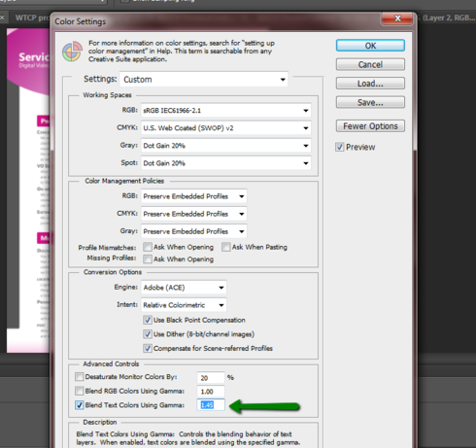Enable Desaturate Monitor Colors By checkbox
Image resolution: width=476 pixels, height=448 pixels.
[79, 377]
